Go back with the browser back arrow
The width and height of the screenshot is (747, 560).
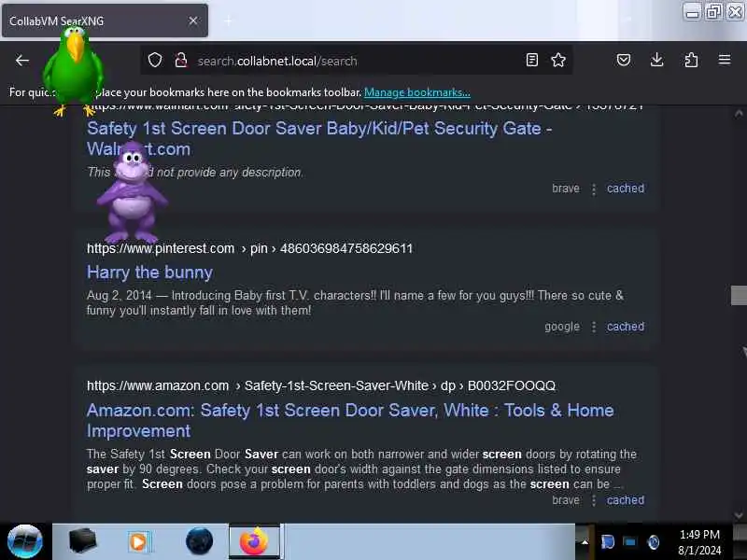click(22, 61)
